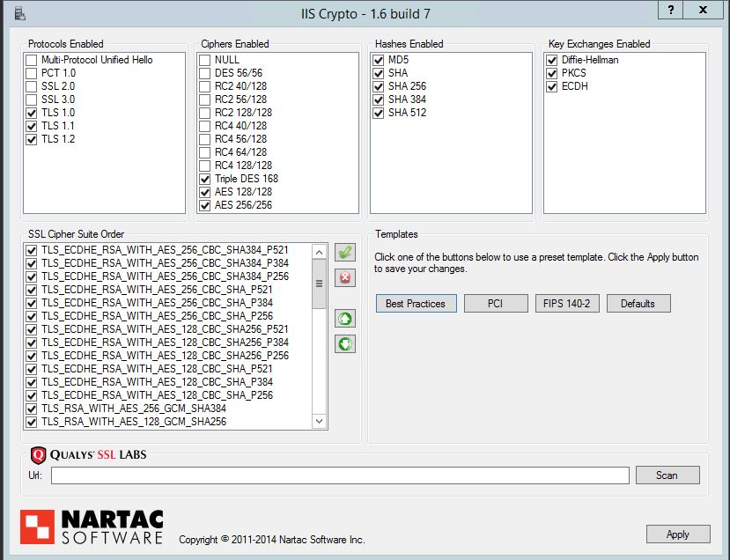Check the RC2 40/128 cipher

(205, 86)
